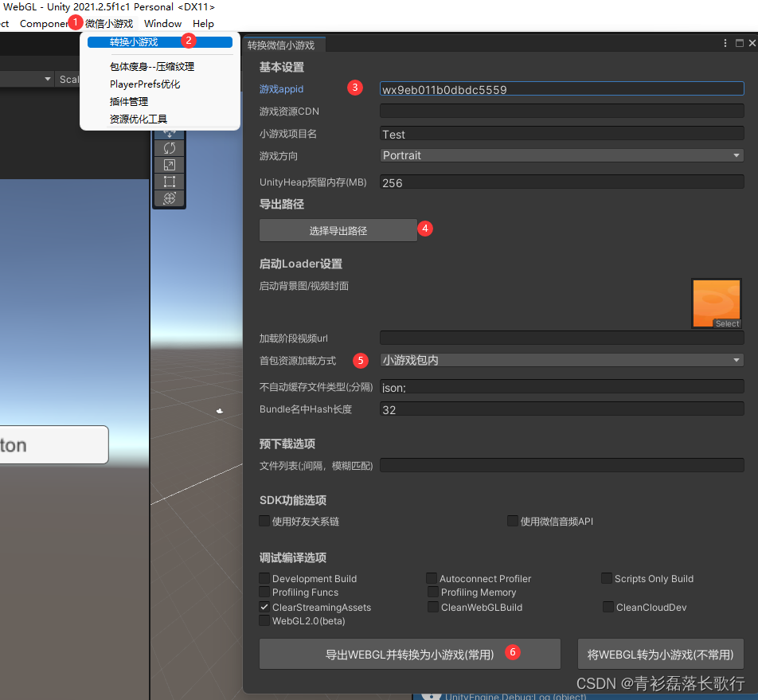Select the Scale tool in scene toolbar
The image size is (758, 700).
coord(169,165)
